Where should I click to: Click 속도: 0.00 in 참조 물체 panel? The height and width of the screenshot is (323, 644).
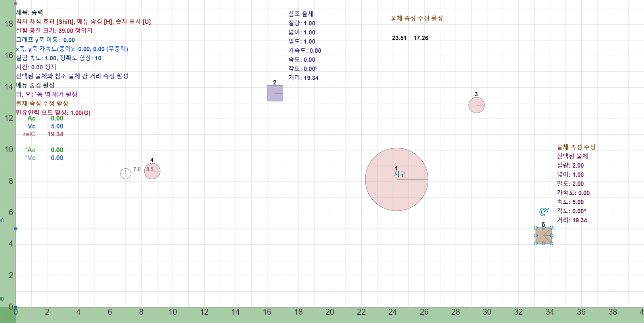(x=302, y=59)
